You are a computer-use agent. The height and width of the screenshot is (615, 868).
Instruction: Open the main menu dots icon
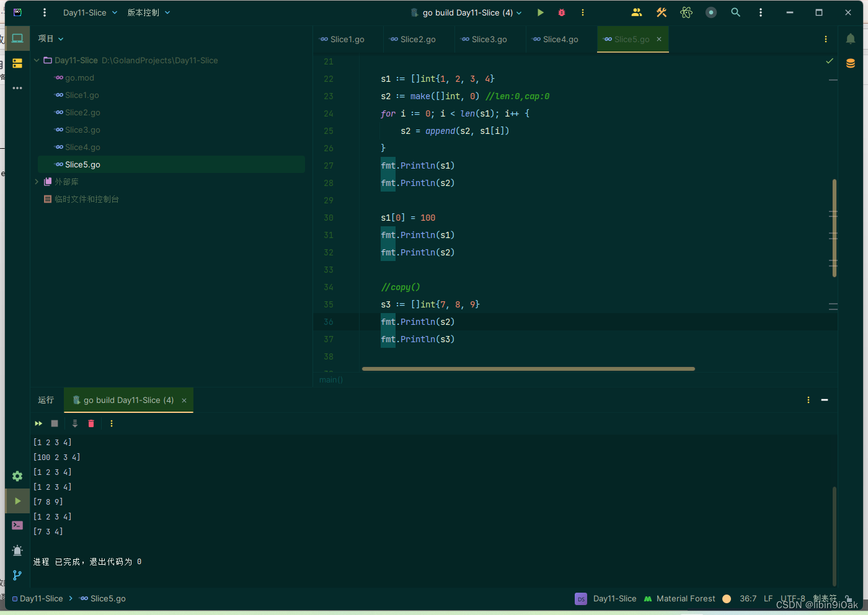point(45,12)
